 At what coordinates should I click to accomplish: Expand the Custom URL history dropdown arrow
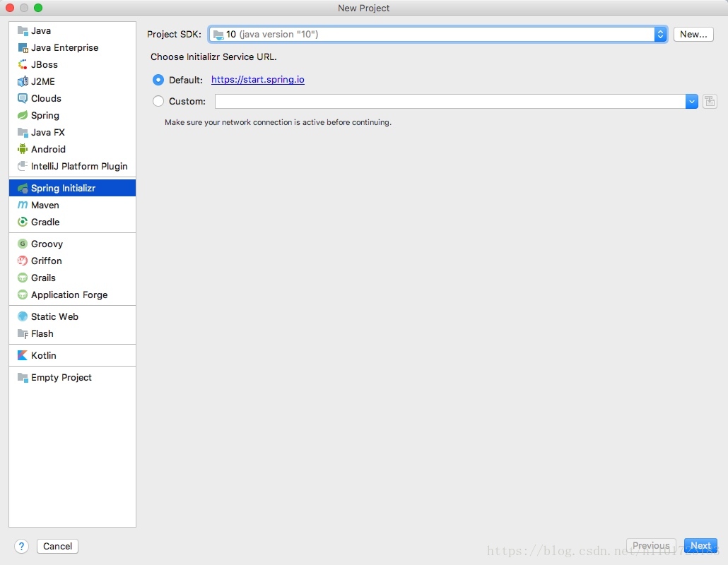[x=691, y=101]
